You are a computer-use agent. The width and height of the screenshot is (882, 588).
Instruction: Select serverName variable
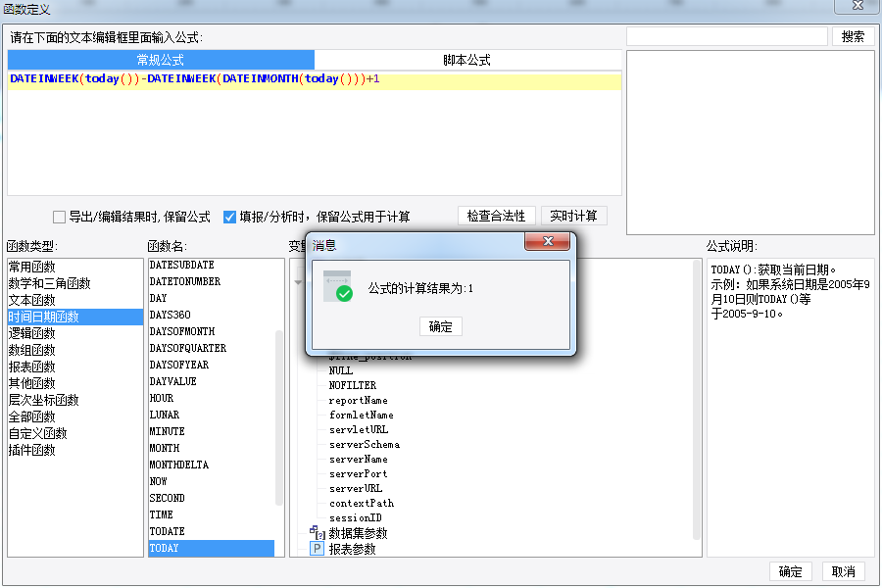tap(359, 460)
